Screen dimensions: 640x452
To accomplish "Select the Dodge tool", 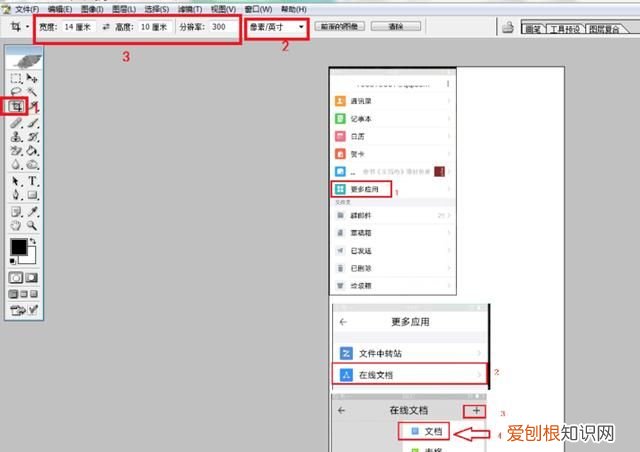I will [33, 165].
